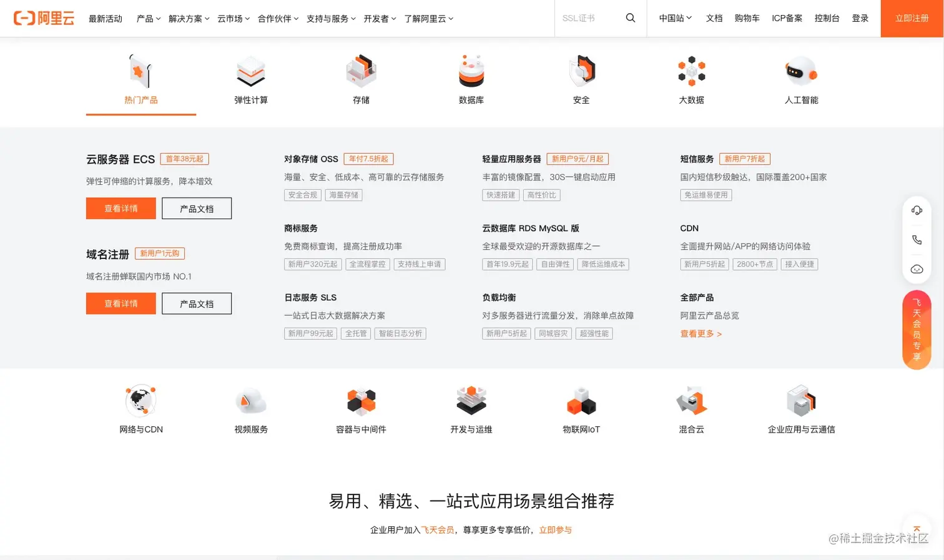Open the 轻量应用服务器 product title
Screen dimensions: 944x560
[x=511, y=159]
